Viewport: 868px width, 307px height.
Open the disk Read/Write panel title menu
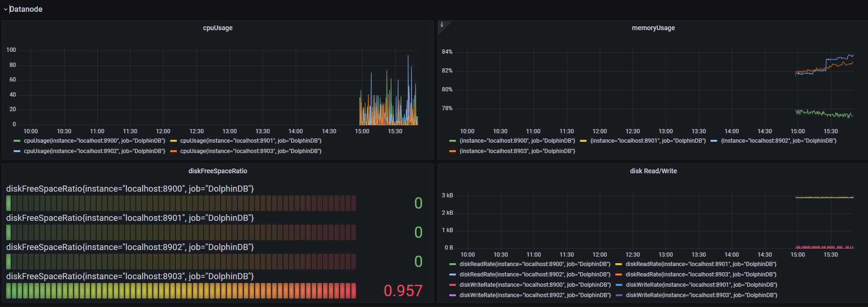pyautogui.click(x=653, y=171)
